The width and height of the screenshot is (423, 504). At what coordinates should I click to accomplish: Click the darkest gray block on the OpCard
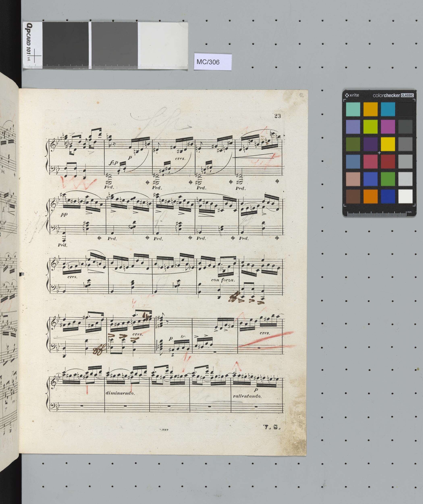pyautogui.click(x=65, y=43)
